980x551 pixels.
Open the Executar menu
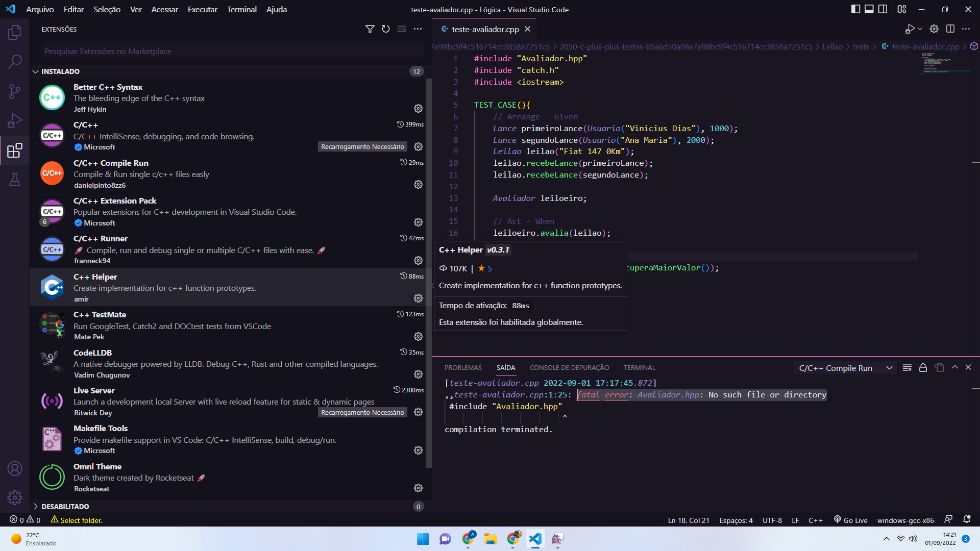tap(202, 9)
